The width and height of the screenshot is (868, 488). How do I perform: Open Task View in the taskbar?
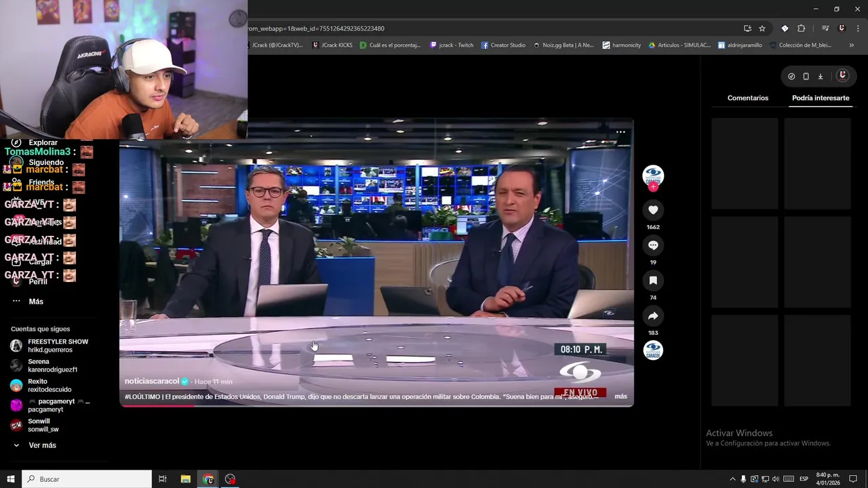coord(163,479)
